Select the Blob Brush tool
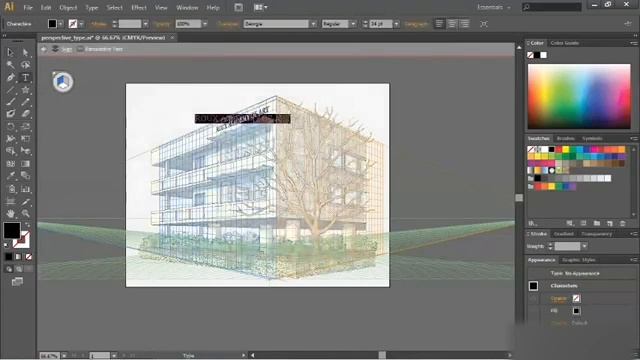640x360 pixels. tap(10, 114)
